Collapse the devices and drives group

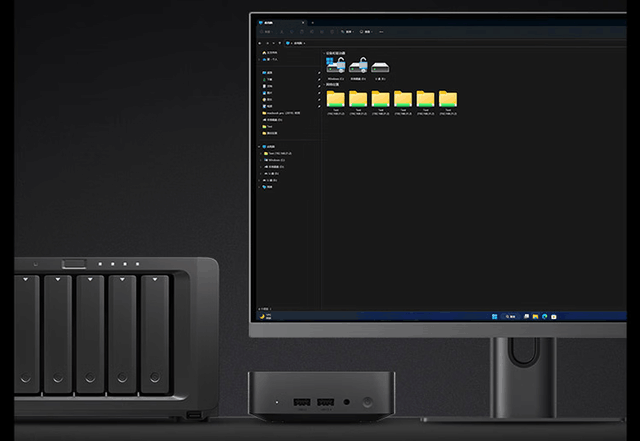(x=325, y=53)
